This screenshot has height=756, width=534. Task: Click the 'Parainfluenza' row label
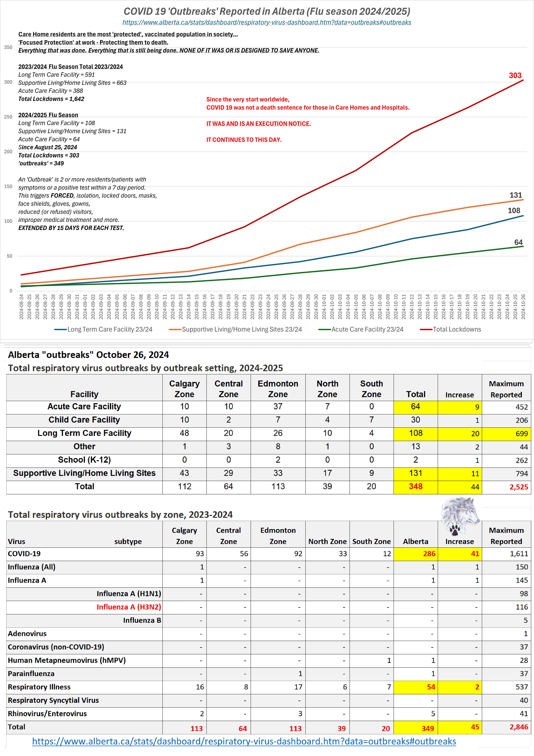[31, 674]
